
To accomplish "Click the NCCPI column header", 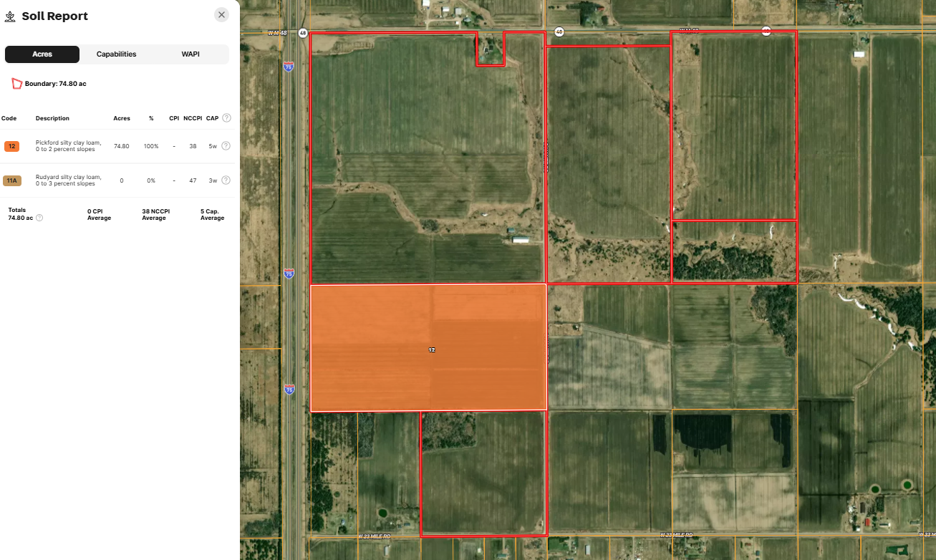I will (191, 118).
